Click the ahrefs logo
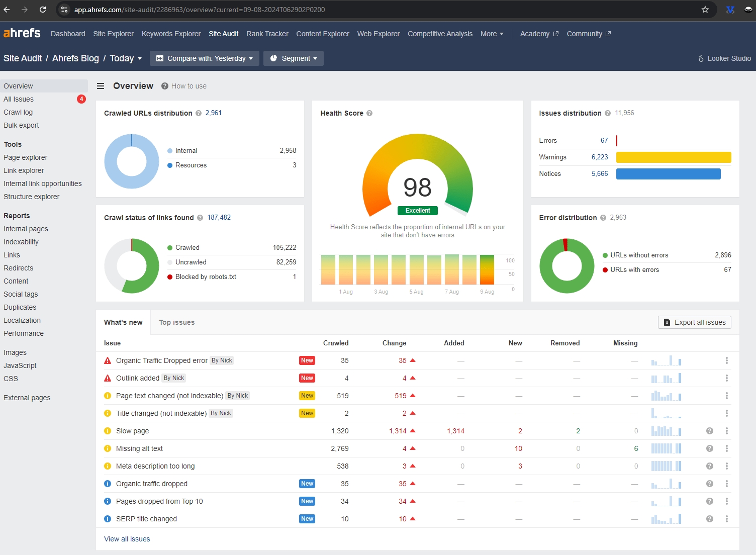Screen dimensions: 756x555 (22, 33)
